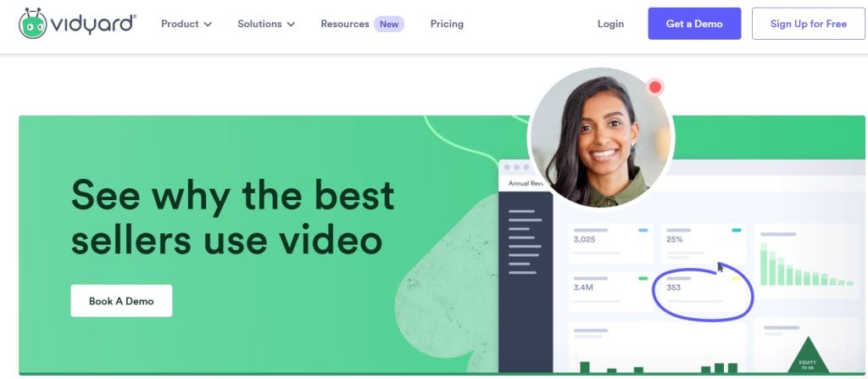Screen dimensions: 868x379
Task: Open the Login link
Action: coord(610,24)
